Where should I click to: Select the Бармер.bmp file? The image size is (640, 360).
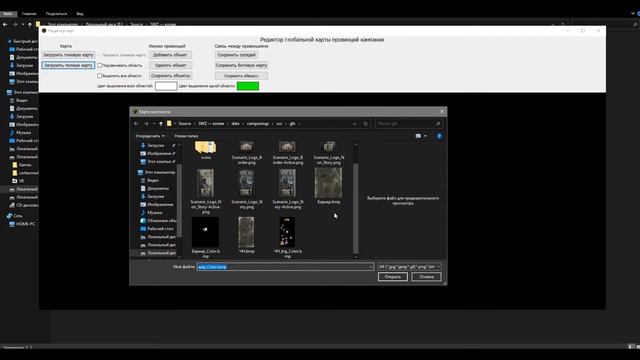(329, 186)
